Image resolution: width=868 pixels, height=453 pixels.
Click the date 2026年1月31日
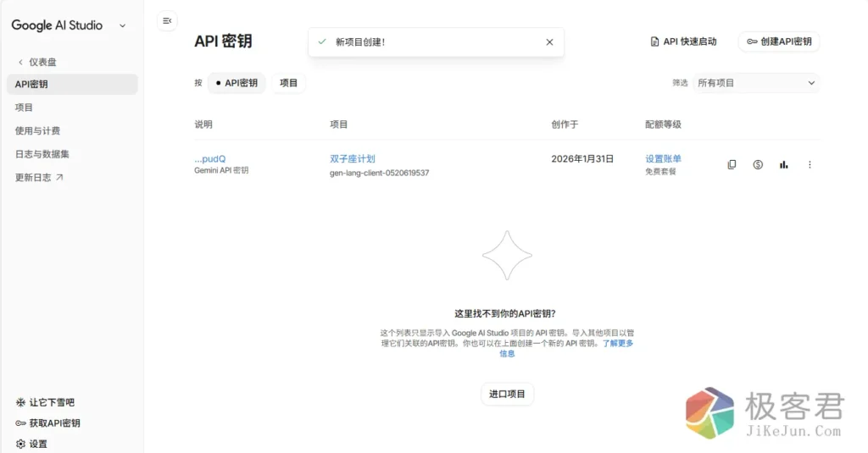tap(582, 158)
